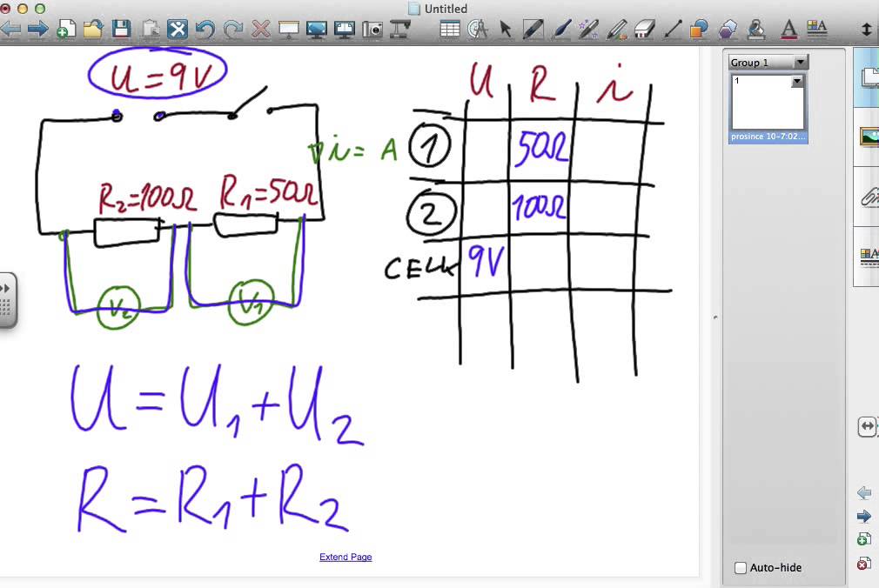Switch to the Gallery tab

[x=868, y=137]
